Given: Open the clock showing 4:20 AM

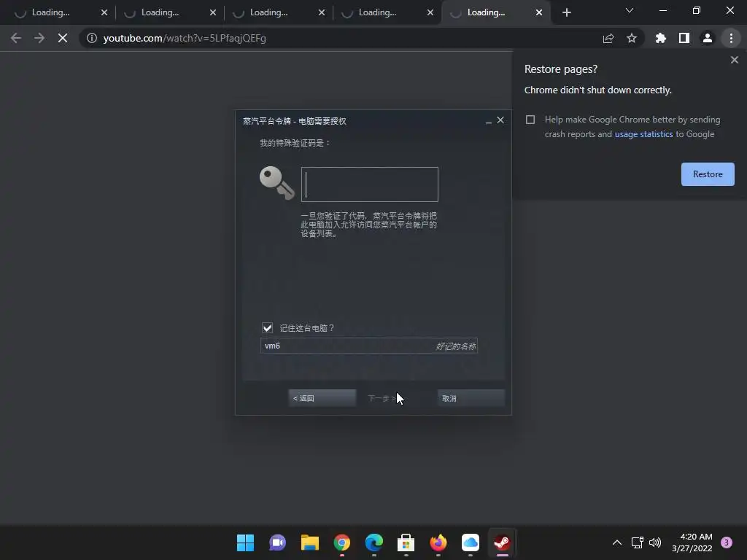Looking at the screenshot, I should click(692, 542).
